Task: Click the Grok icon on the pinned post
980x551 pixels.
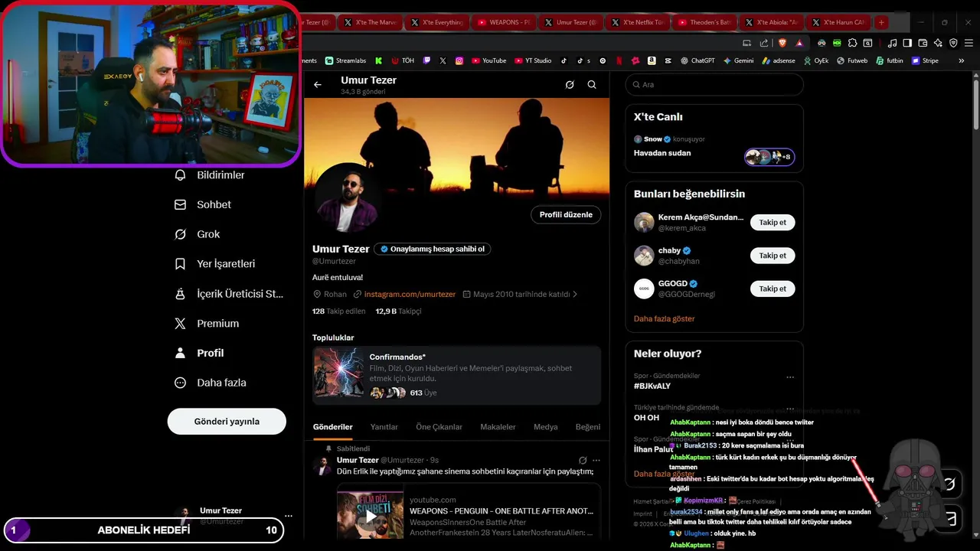Action: (583, 460)
